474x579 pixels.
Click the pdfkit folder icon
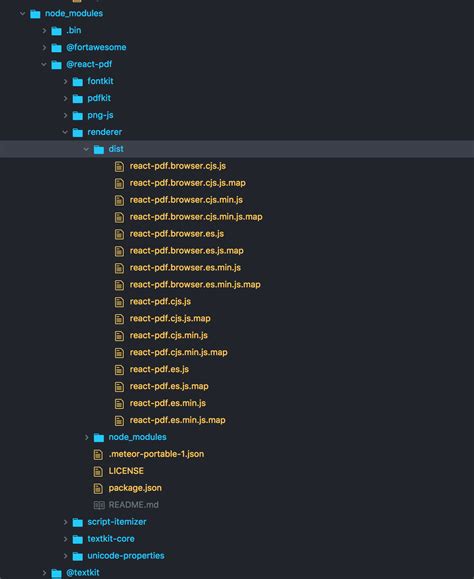pyautogui.click(x=78, y=99)
